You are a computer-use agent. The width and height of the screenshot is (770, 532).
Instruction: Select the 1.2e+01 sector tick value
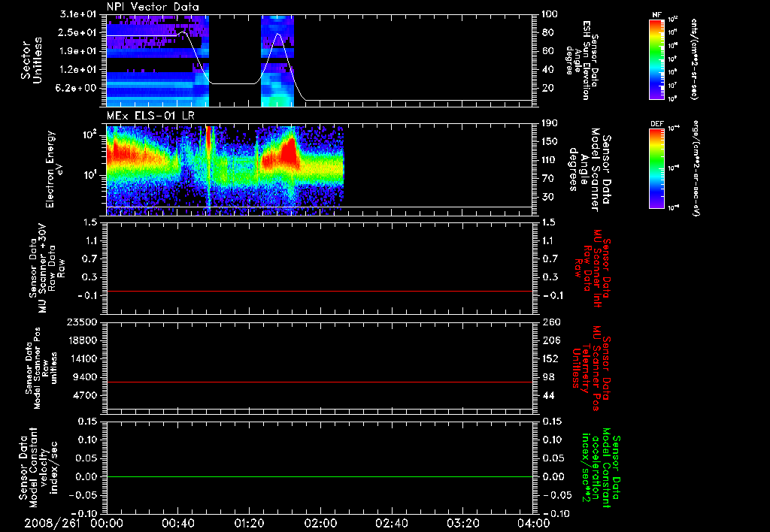click(78, 70)
